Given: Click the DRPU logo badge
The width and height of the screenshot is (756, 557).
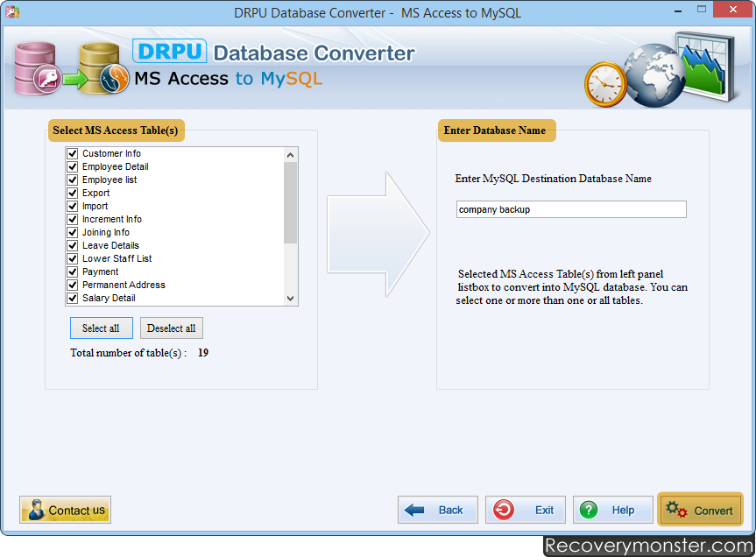Looking at the screenshot, I should 170,51.
